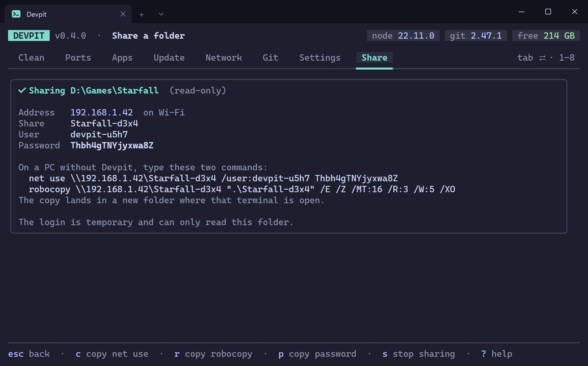588x366 pixels.
Task: Click the (read-only) label
Action: coord(198,91)
